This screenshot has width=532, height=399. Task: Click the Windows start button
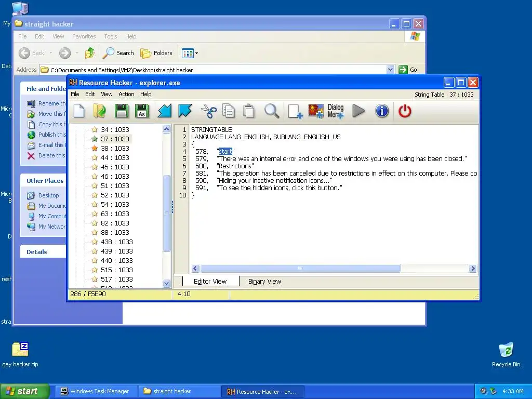coord(24,391)
